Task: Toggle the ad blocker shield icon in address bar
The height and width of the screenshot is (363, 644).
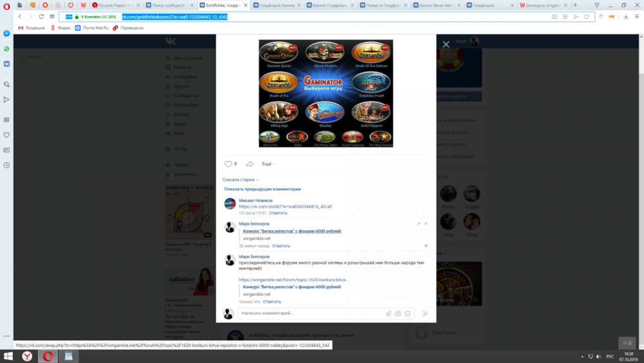Action: coord(565,17)
